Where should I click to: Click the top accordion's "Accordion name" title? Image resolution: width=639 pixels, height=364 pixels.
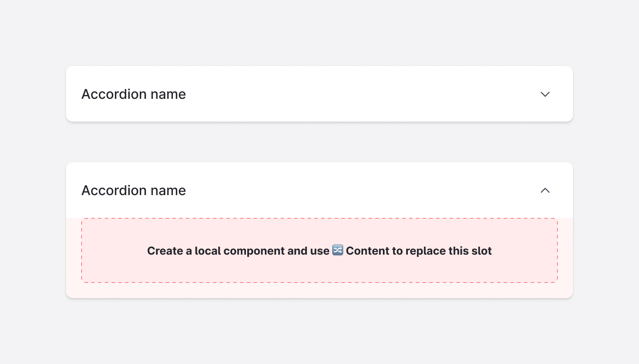tap(134, 94)
